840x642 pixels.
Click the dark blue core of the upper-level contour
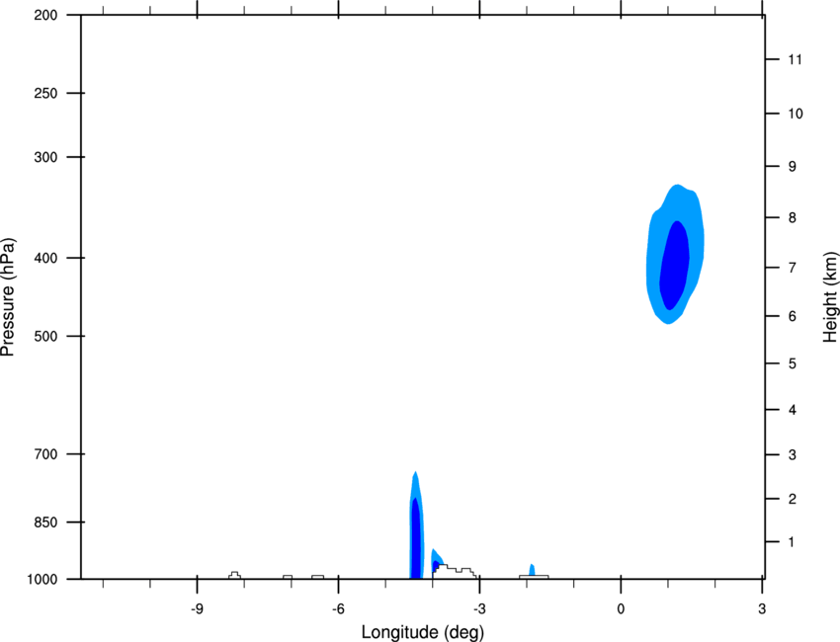pyautogui.click(x=674, y=265)
